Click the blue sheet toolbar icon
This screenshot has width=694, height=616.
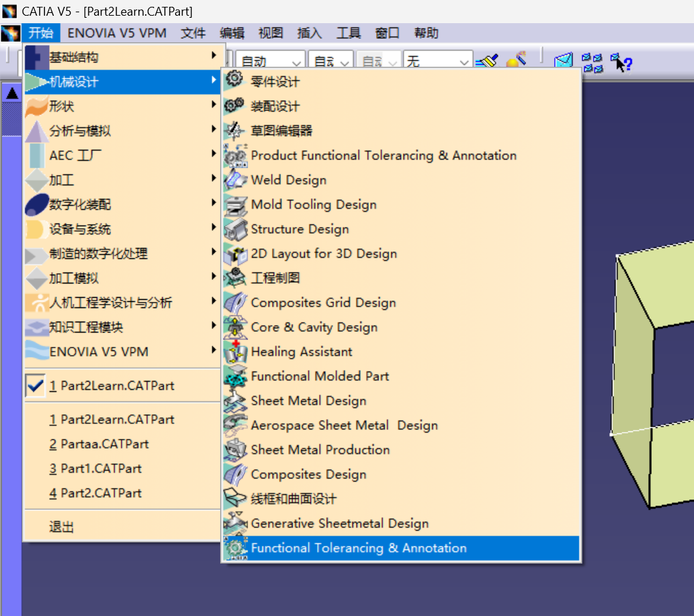point(563,61)
